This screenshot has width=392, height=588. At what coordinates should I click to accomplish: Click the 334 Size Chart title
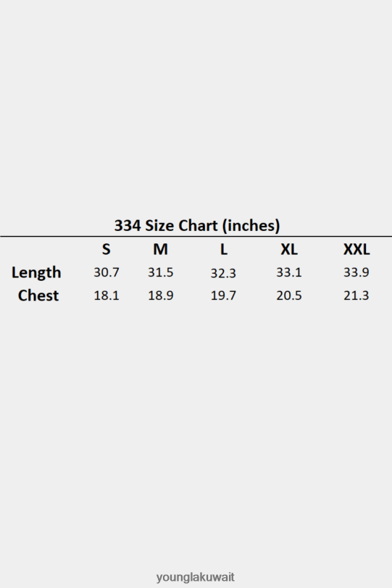[197, 226]
